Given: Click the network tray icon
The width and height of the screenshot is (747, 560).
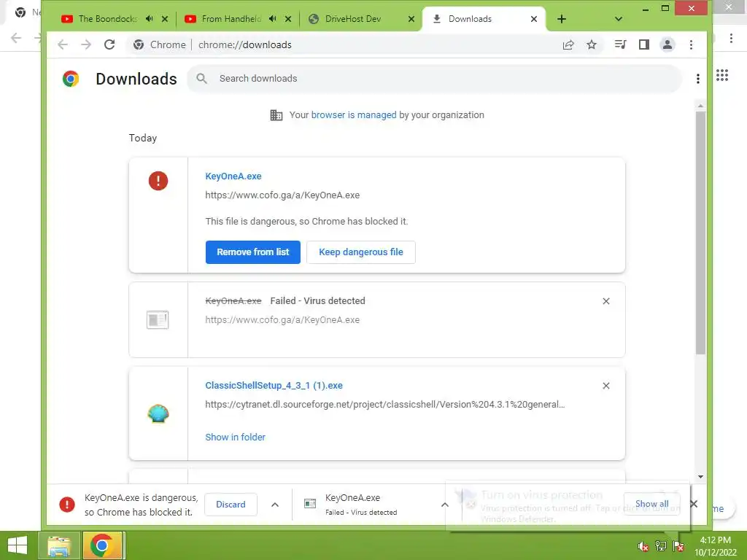Looking at the screenshot, I should pyautogui.click(x=661, y=546).
